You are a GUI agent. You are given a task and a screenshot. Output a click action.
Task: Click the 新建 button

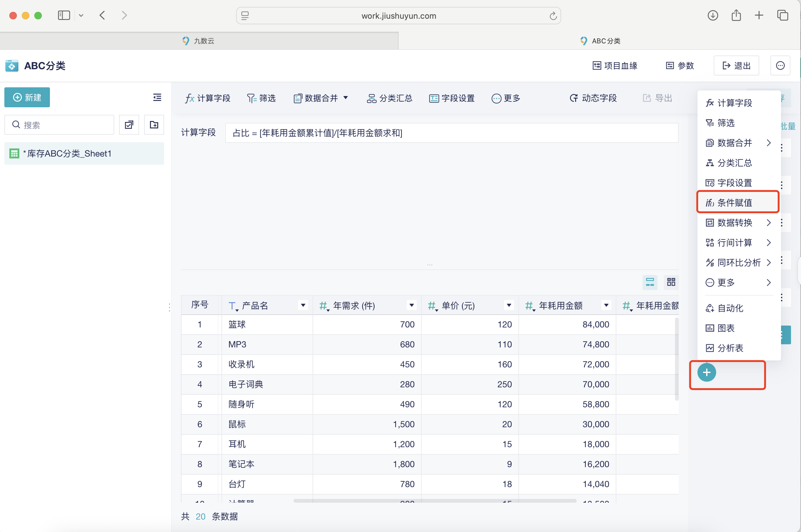click(x=27, y=97)
